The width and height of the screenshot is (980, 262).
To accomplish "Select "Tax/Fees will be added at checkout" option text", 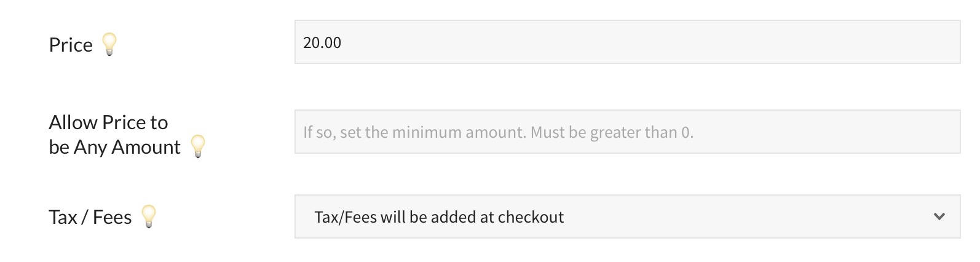I will (439, 217).
